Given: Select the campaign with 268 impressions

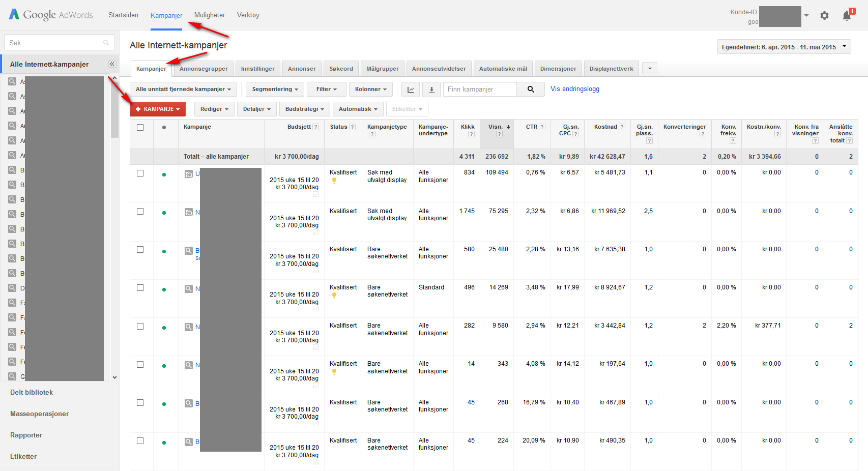Looking at the screenshot, I should click(140, 403).
